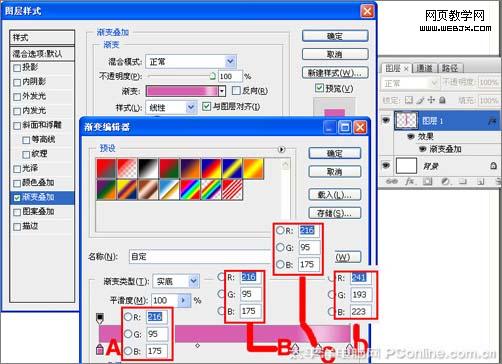Enable the 内阴影 inner shadow checkbox

[x=17, y=82]
